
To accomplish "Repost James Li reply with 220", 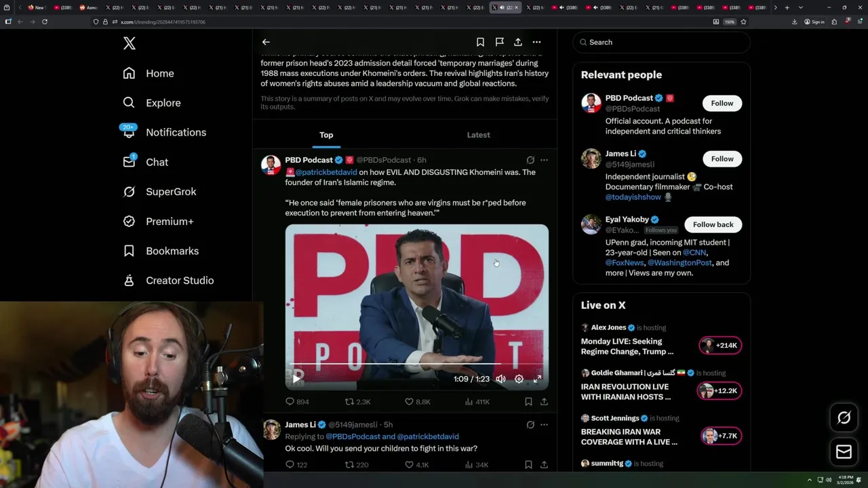I will (357, 465).
